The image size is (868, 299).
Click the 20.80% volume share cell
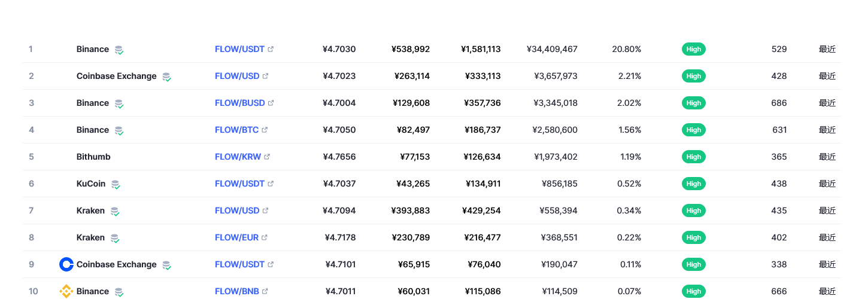pyautogui.click(x=626, y=49)
